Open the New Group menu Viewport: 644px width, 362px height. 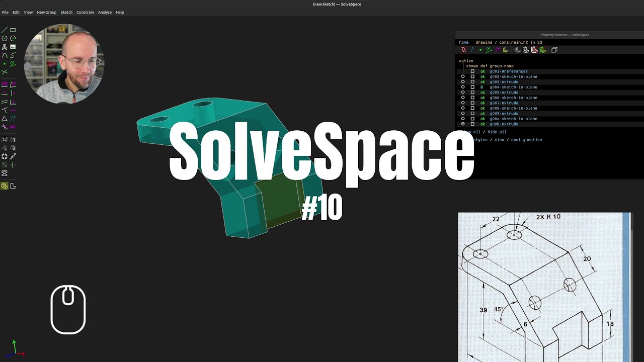46,12
